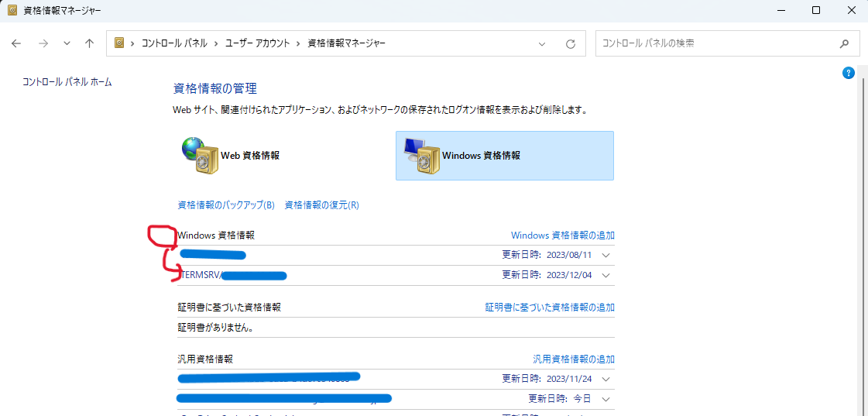Click 汎用資格情報の追加 link
Viewport: 868px width, 416px height.
(x=574, y=359)
